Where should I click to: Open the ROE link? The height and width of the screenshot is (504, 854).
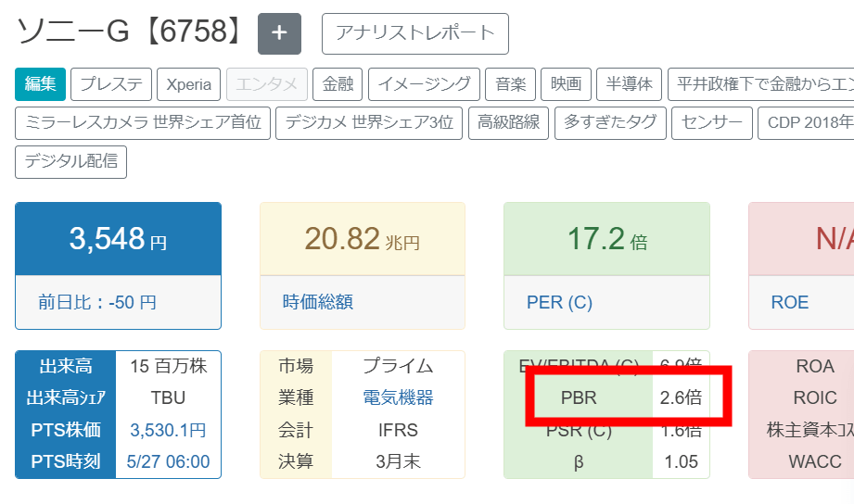(790, 302)
